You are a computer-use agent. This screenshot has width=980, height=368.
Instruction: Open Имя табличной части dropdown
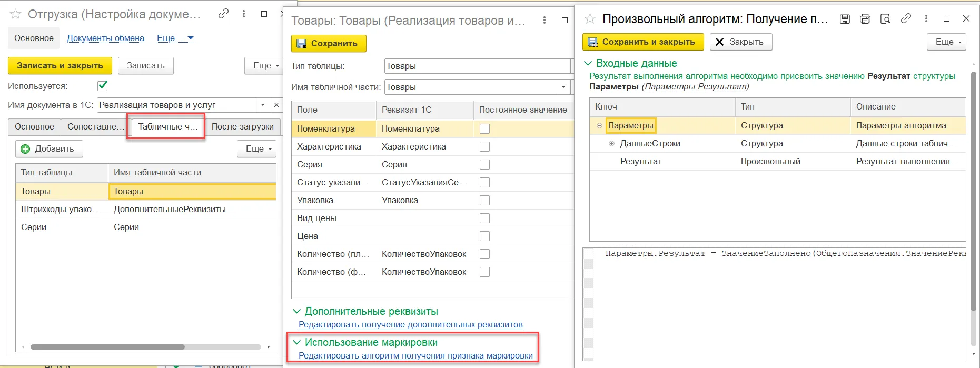[x=563, y=87]
